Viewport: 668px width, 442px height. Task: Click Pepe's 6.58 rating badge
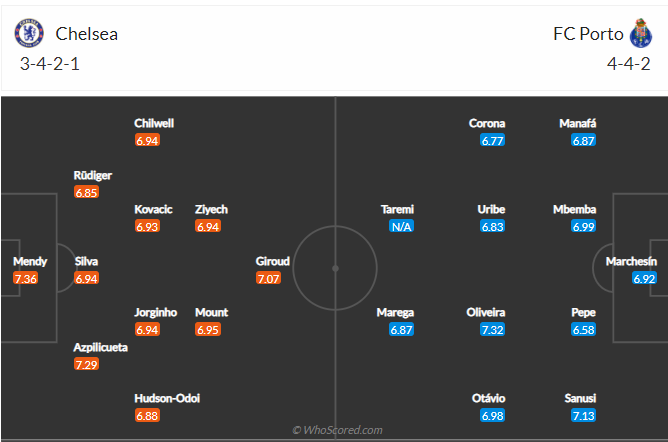pyautogui.click(x=583, y=330)
